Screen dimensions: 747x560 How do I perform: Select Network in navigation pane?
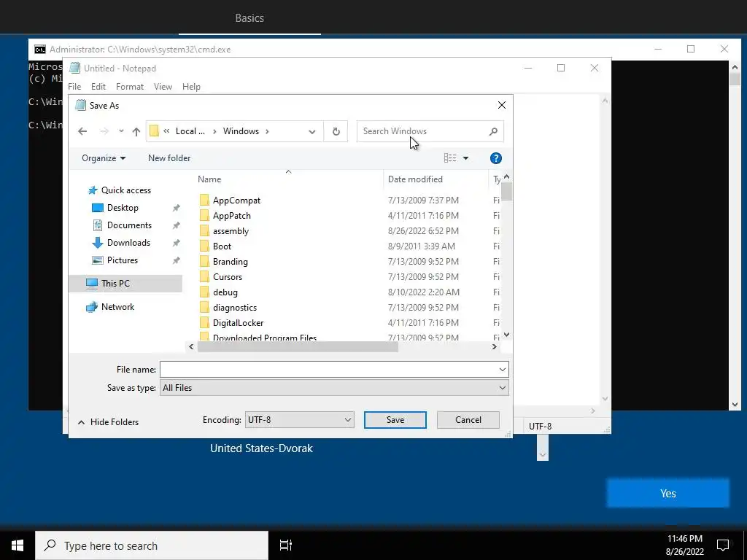point(117,307)
